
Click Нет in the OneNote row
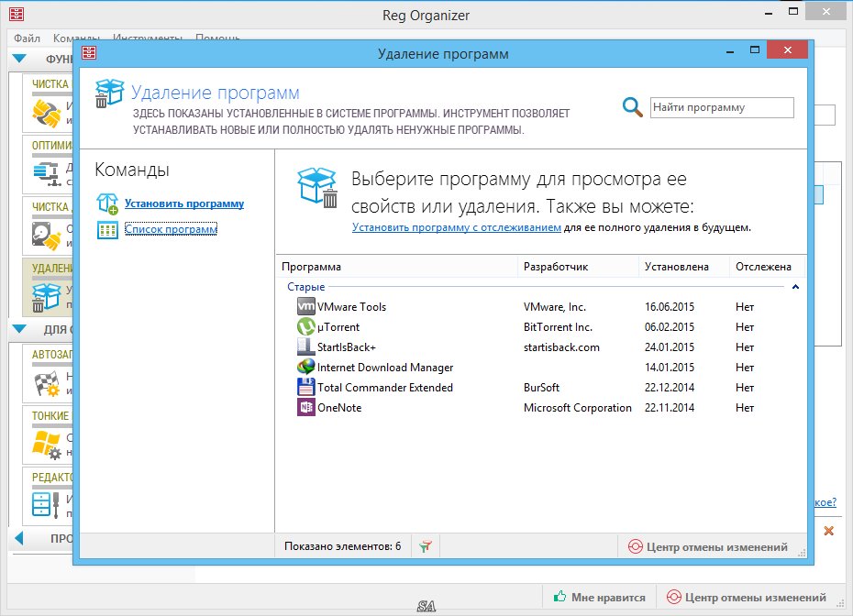745,407
